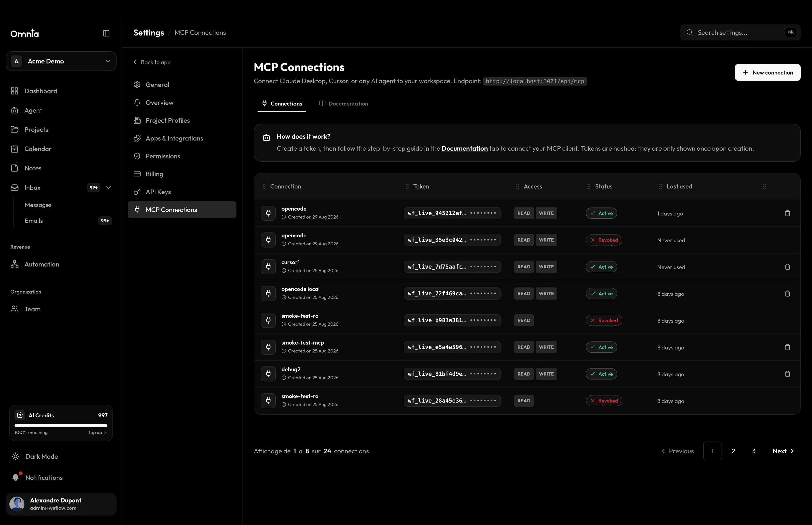Click the Previous page button

coord(677,451)
